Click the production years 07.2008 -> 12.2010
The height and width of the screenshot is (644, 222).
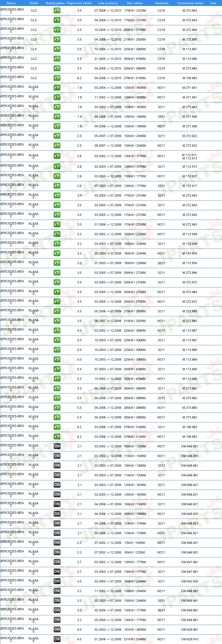[x=108, y=10]
